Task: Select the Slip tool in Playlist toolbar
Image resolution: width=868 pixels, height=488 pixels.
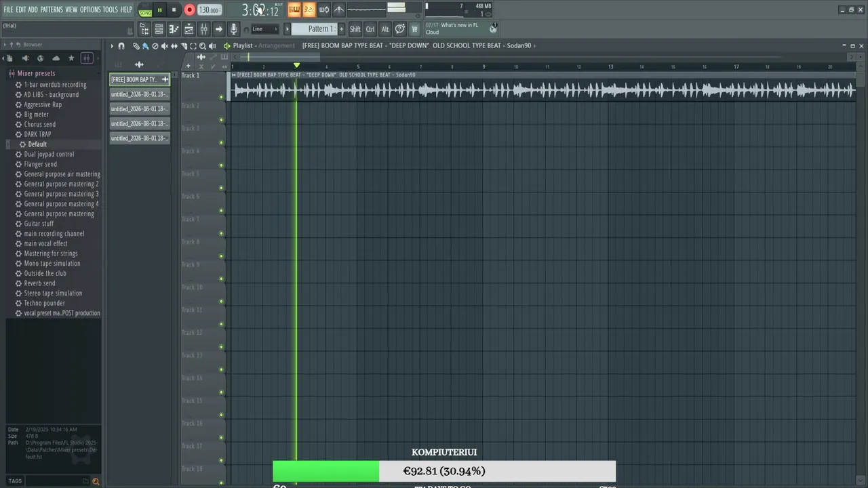Action: tap(174, 46)
